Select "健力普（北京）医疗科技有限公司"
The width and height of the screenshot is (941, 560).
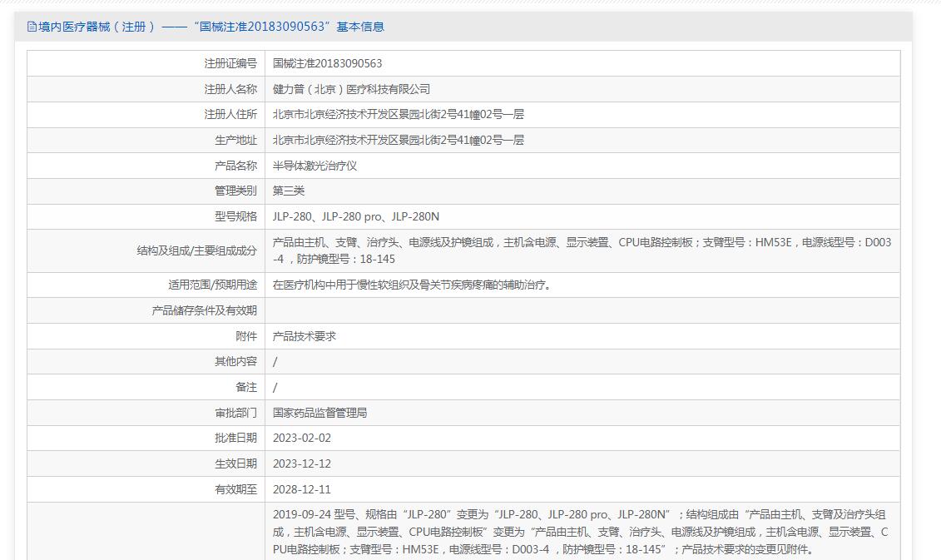pyautogui.click(x=351, y=89)
